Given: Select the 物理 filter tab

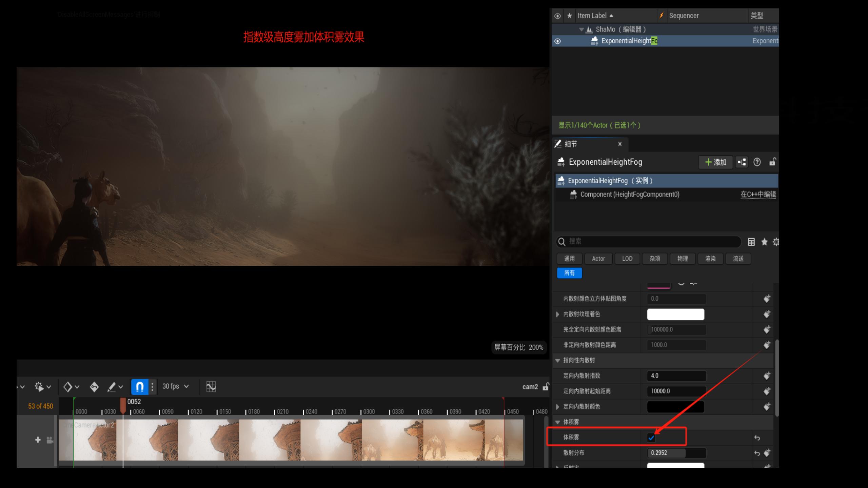Looking at the screenshot, I should coord(683,259).
